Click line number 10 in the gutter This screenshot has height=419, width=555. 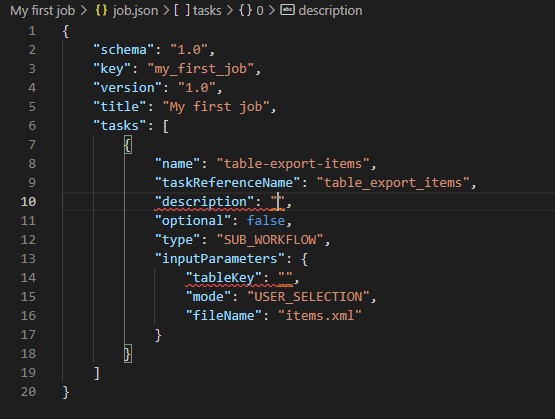coord(28,202)
